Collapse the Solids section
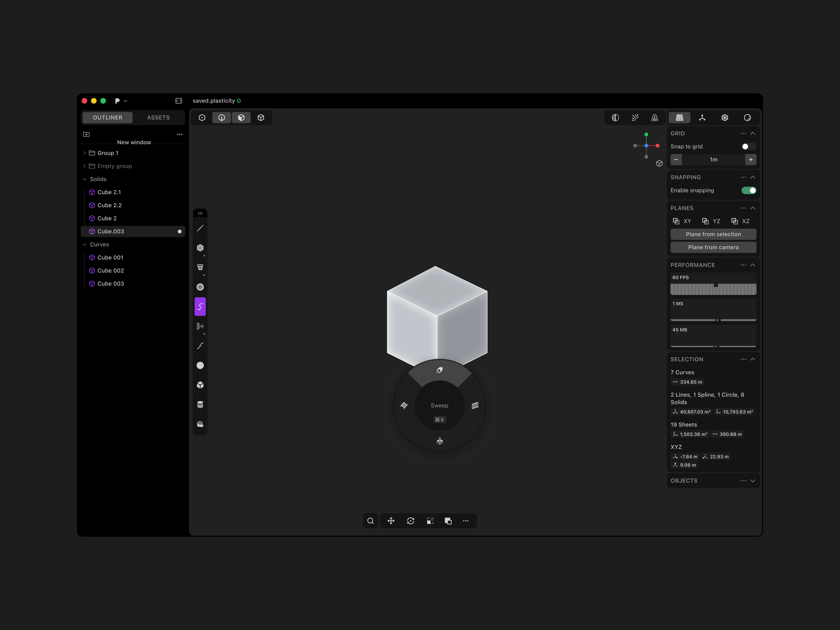This screenshot has height=630, width=840. pos(84,179)
